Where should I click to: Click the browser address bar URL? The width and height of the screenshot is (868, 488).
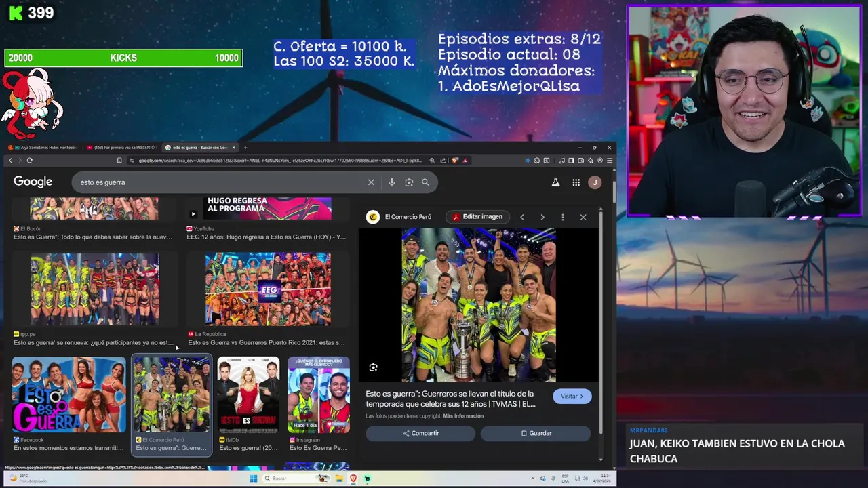(279, 161)
